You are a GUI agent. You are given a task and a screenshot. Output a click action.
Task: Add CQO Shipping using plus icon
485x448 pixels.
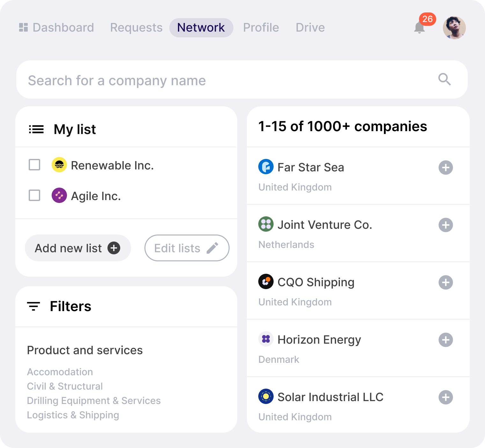445,282
